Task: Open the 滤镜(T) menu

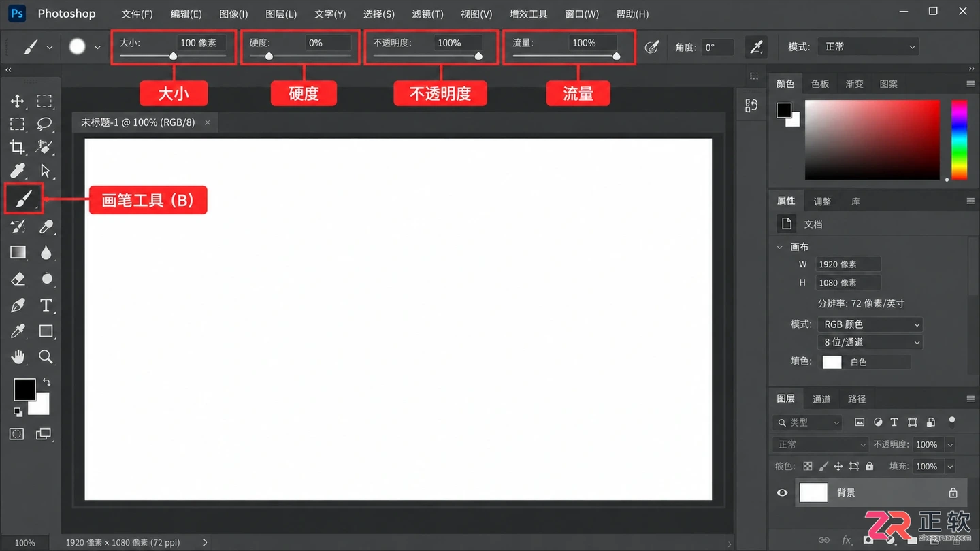Action: coord(427,14)
